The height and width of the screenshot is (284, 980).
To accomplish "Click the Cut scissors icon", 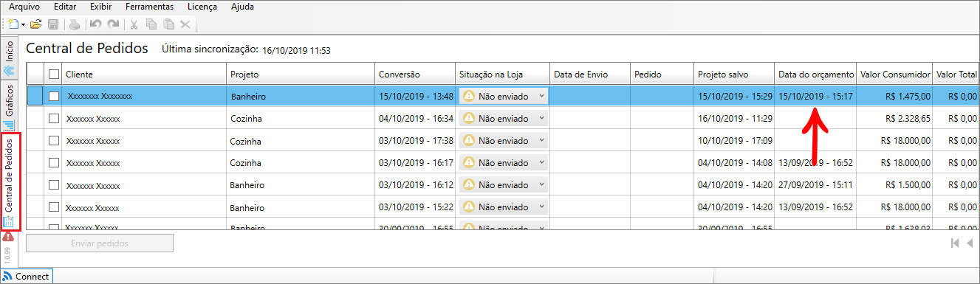I will coord(134,24).
